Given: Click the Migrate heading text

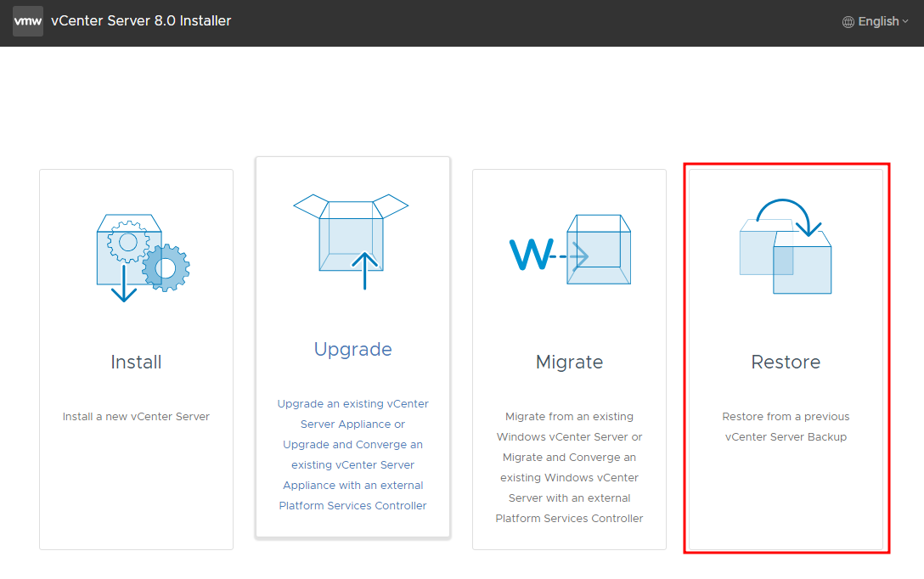Looking at the screenshot, I should (569, 362).
